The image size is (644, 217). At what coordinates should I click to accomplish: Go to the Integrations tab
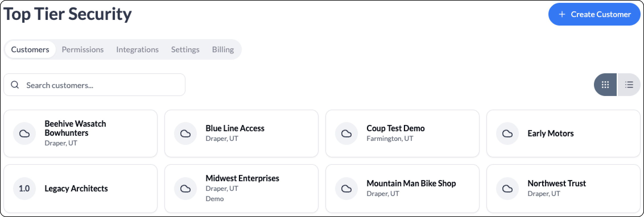(137, 49)
